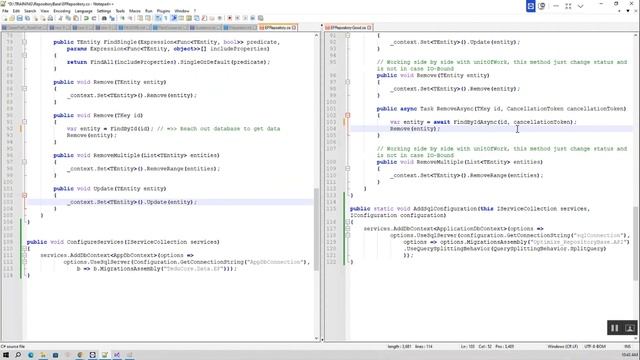Viewport: 640px width, 360px height.
Task: Click the left pane scrollbar down arrow
Action: 316,338
